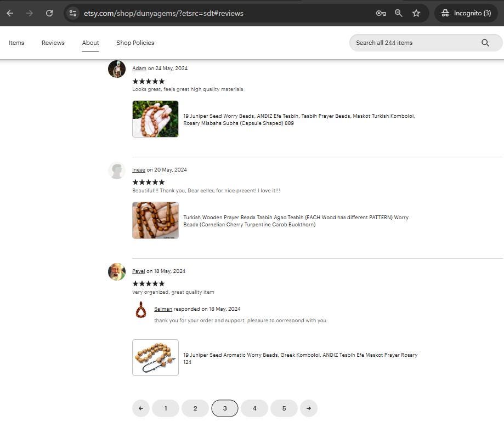Click the browser forward arrow
This screenshot has height=439, width=504.
coord(30,13)
